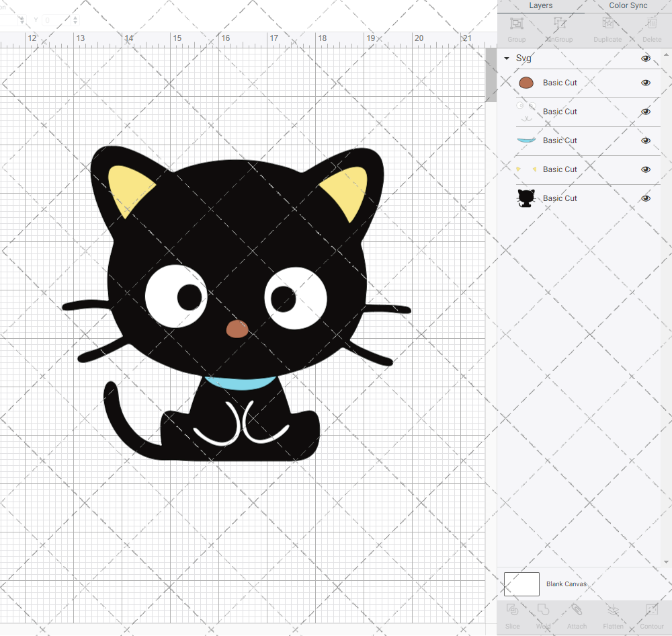
Task: Click the Y position stepper arrows
Action: [75, 20]
